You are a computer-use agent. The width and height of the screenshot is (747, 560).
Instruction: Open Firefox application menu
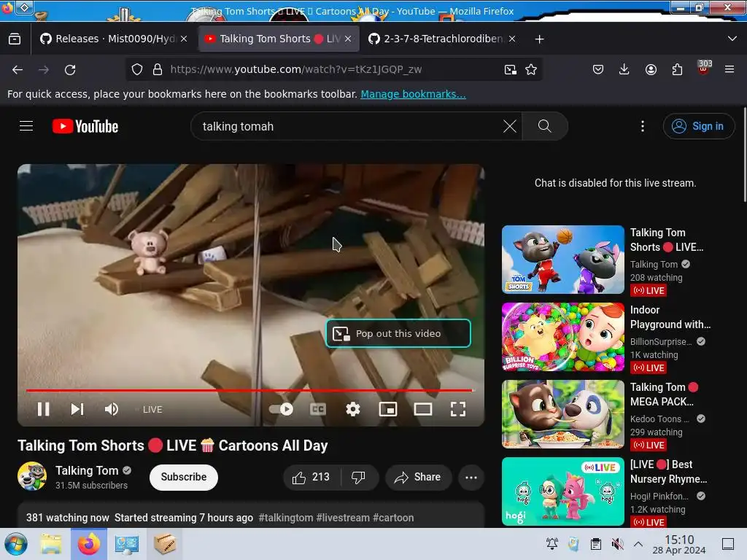click(x=729, y=69)
